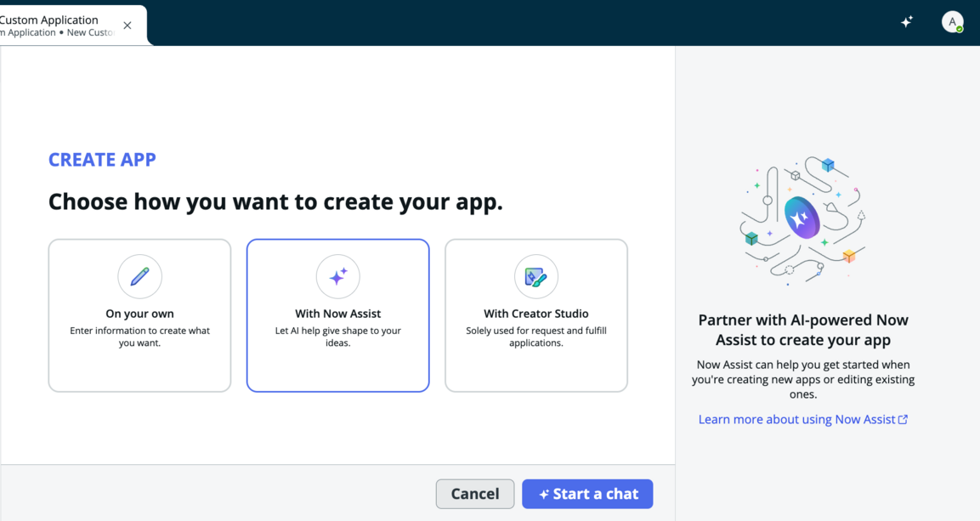
Task: Click 'Let AI help give shape to your ideas.'
Action: [338, 337]
